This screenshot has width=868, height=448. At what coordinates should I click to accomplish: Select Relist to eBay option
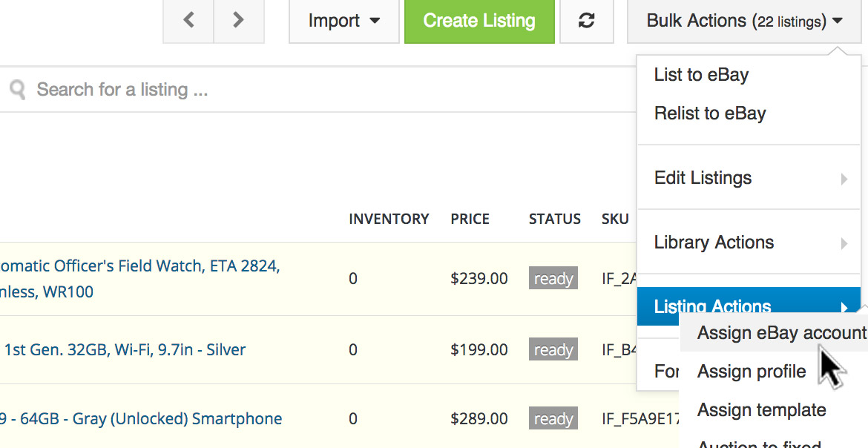coord(710,113)
